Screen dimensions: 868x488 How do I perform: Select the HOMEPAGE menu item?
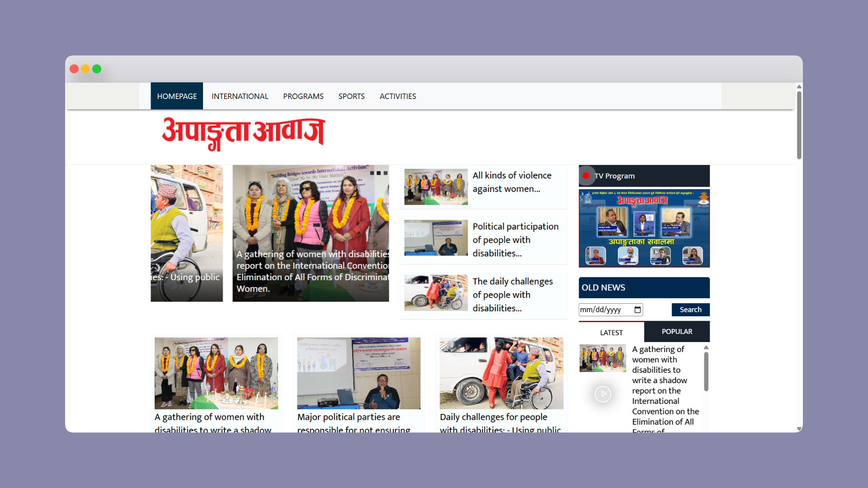177,96
